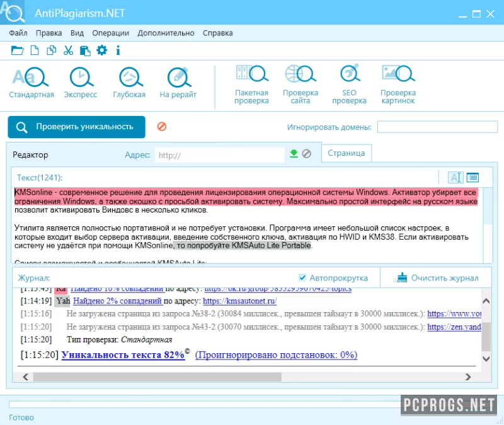Open file via folder icon in toolbar

coord(18,50)
